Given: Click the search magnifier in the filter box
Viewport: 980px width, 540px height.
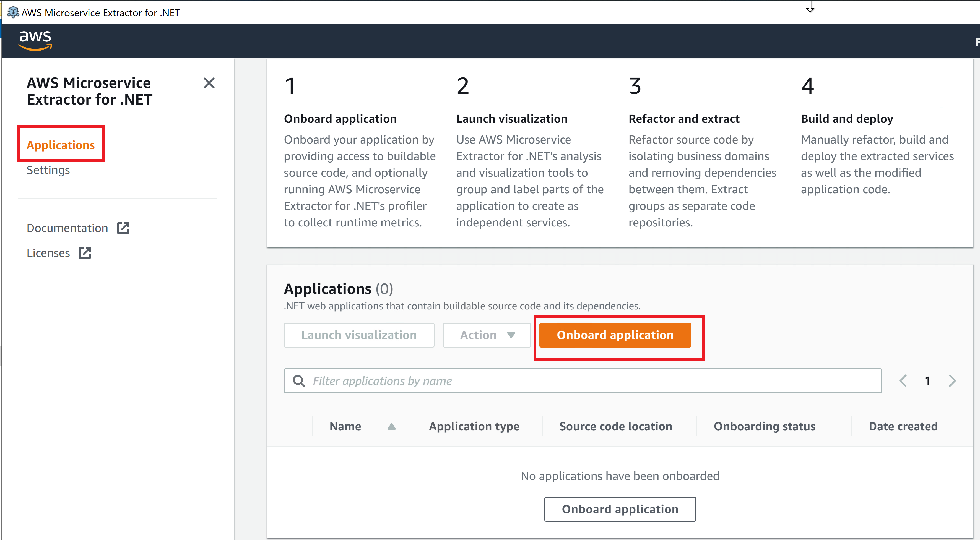Looking at the screenshot, I should (x=299, y=380).
